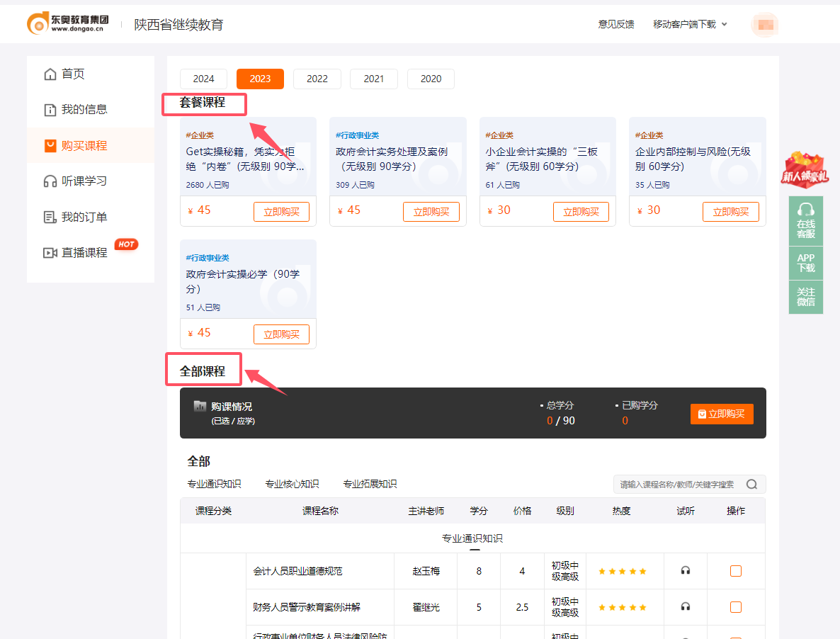840x639 pixels.
Task: Click 立即购买 for 政府会计实务处理及案例
Action: [431, 211]
